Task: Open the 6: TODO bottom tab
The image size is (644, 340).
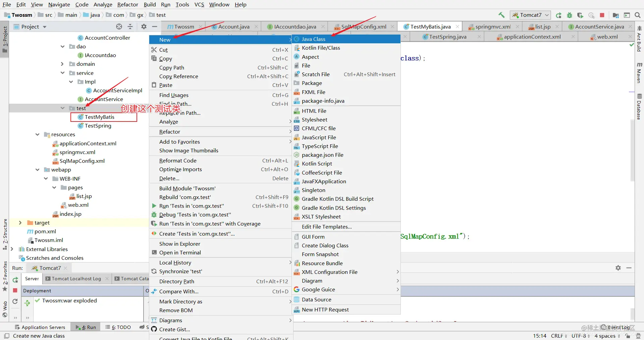Action: [x=118, y=327]
